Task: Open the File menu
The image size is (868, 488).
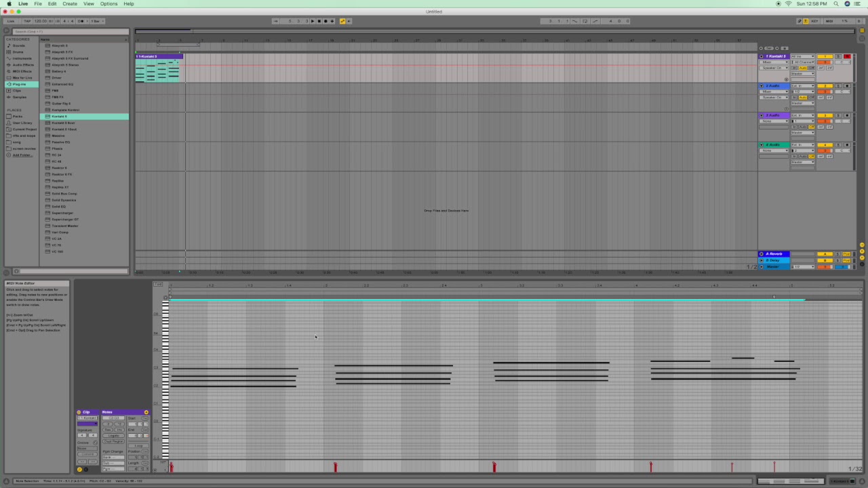Action: click(x=38, y=3)
